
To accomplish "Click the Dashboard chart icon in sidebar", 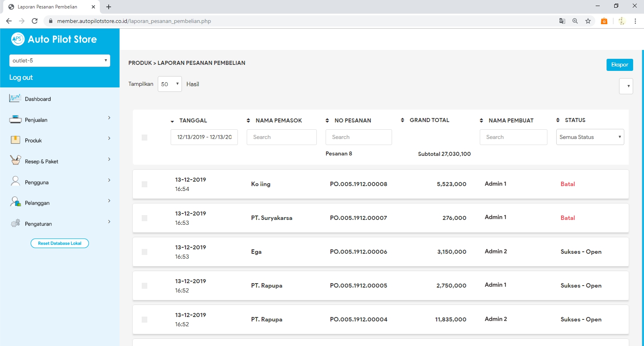I will [15, 98].
